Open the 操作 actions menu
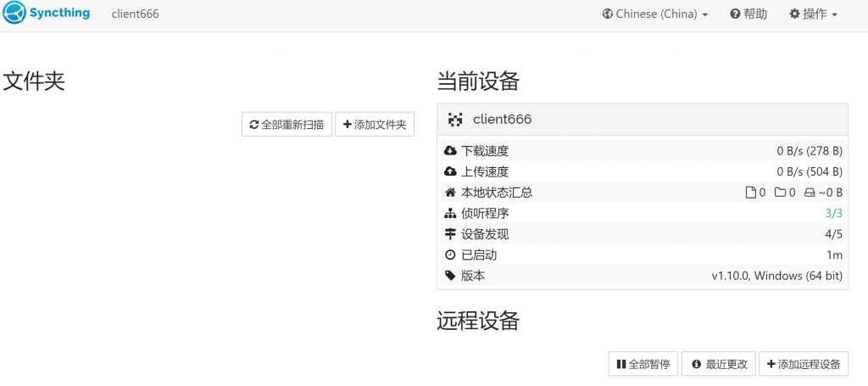 point(813,14)
